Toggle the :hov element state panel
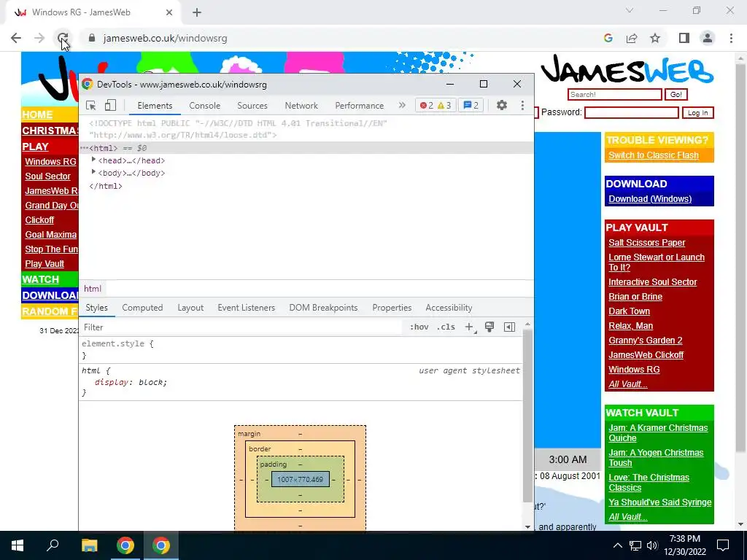Screen dimensions: 747x560 [419, 327]
